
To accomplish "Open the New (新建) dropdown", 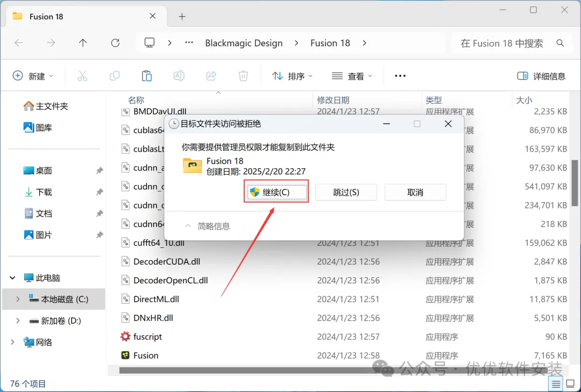I will [x=33, y=76].
